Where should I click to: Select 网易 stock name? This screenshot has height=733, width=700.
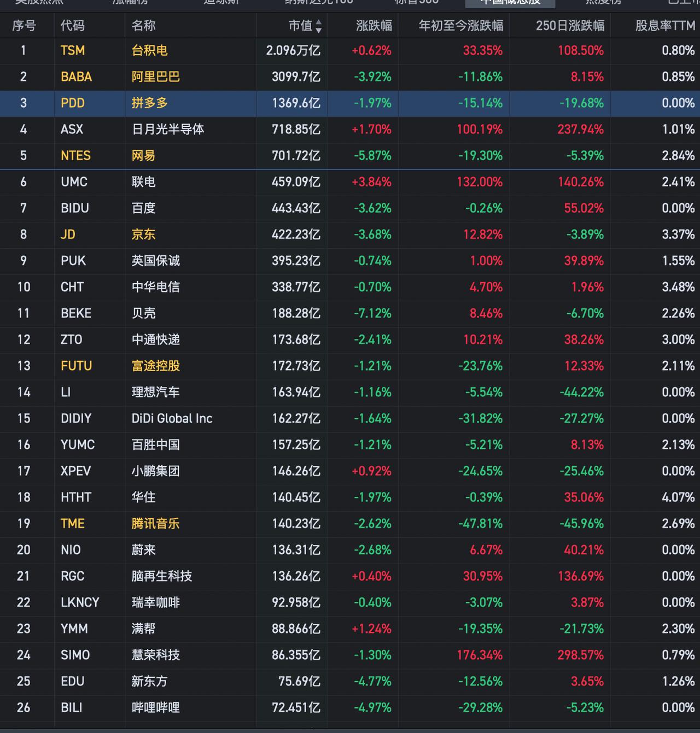click(143, 155)
